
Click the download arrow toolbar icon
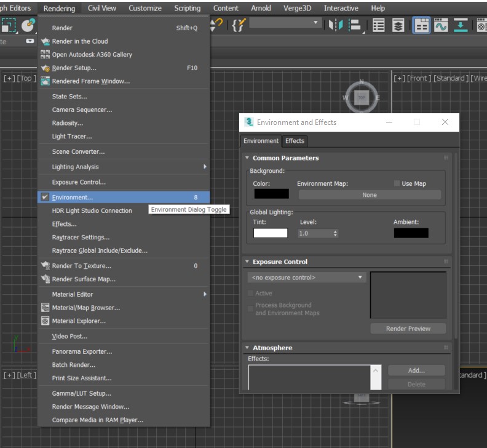pyautogui.click(x=461, y=25)
